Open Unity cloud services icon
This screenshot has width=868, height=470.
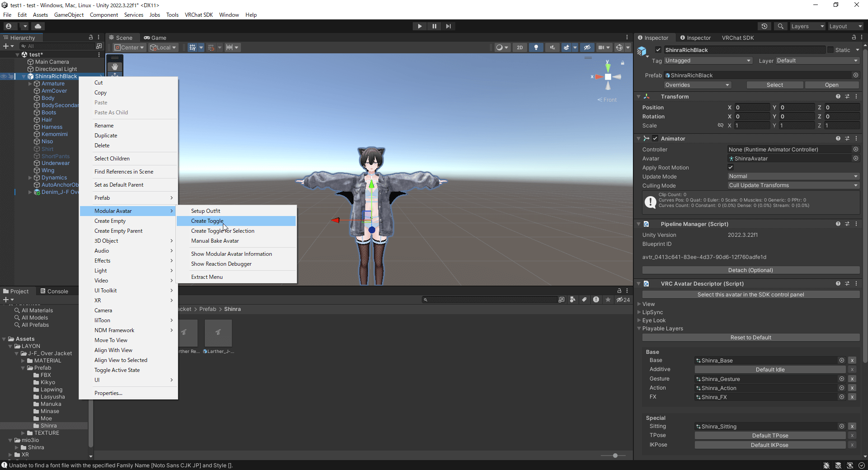pos(38,26)
